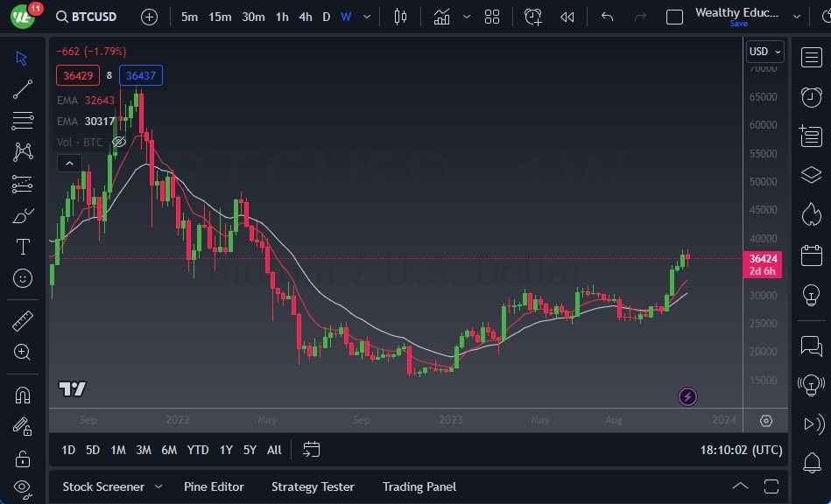Switch to the Strategy Tester tab

pos(313,486)
